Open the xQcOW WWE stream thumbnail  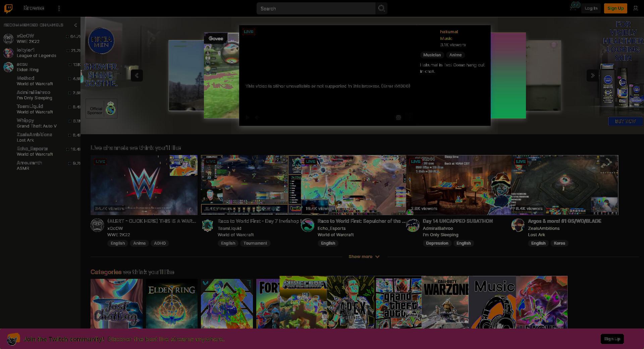click(x=144, y=185)
